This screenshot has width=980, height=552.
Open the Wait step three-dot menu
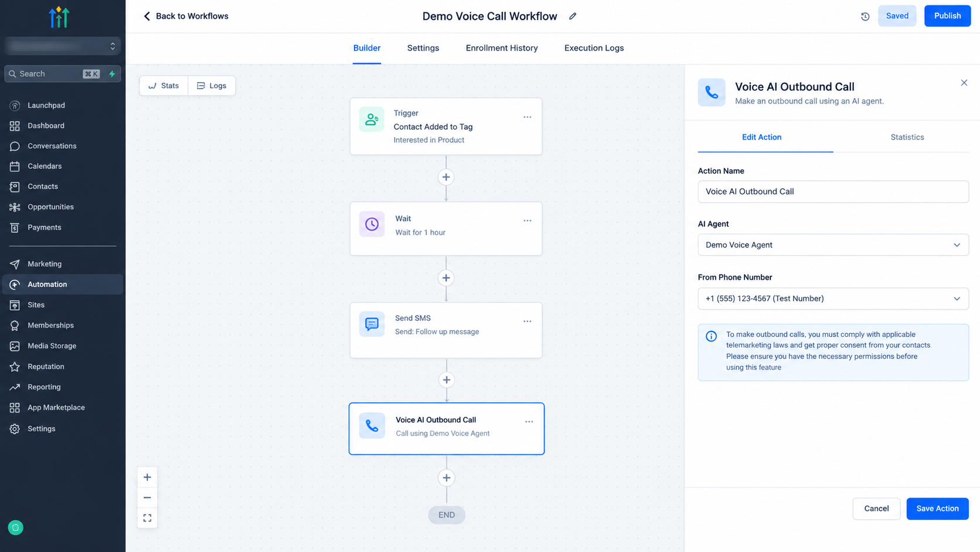click(528, 221)
